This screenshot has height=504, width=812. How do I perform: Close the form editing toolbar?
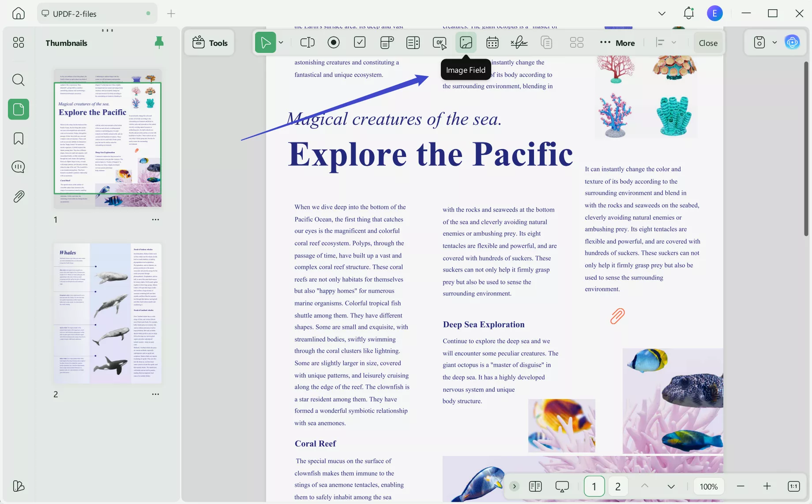pyautogui.click(x=708, y=43)
